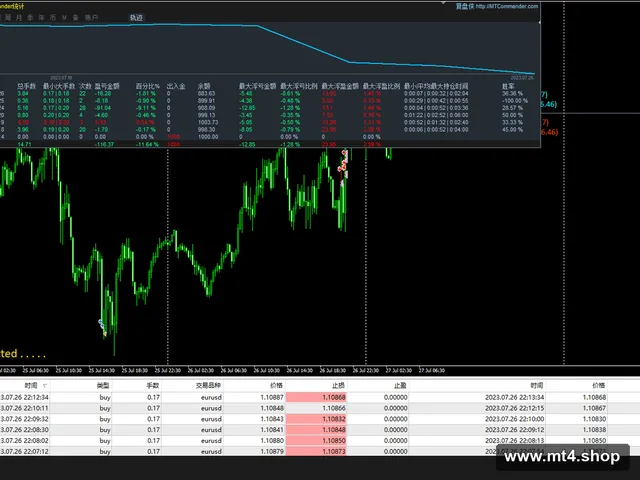
Task: Select total profit -116.37 in summary row
Action: 104,144
